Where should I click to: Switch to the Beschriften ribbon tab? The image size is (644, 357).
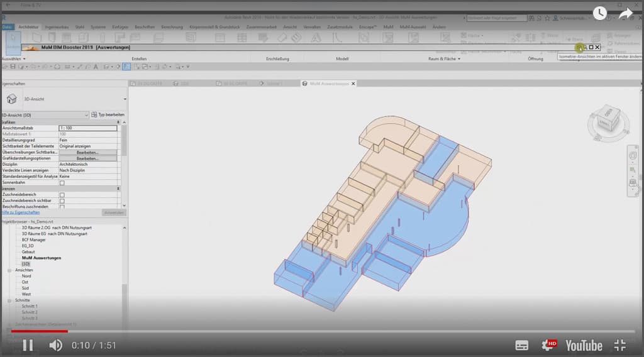(145, 27)
